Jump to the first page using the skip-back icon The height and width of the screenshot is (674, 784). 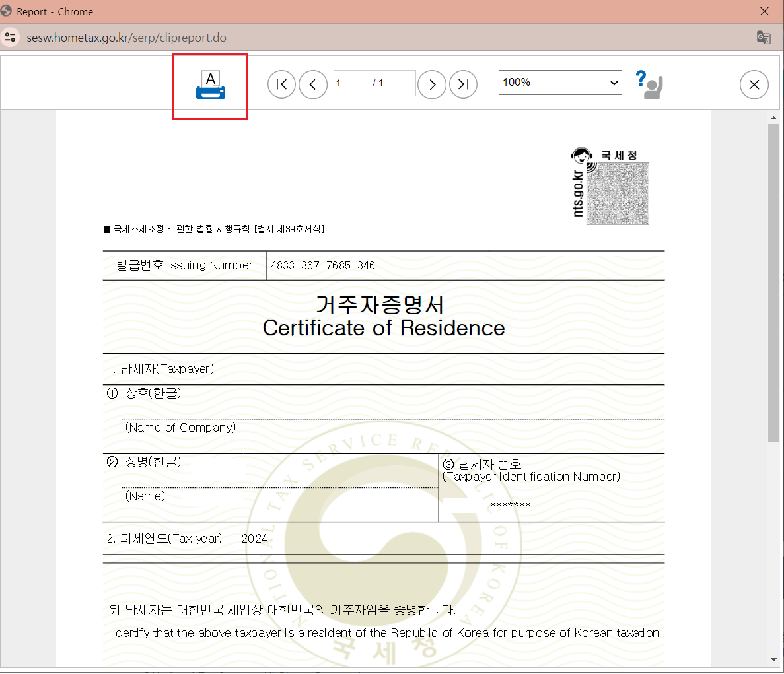281,84
